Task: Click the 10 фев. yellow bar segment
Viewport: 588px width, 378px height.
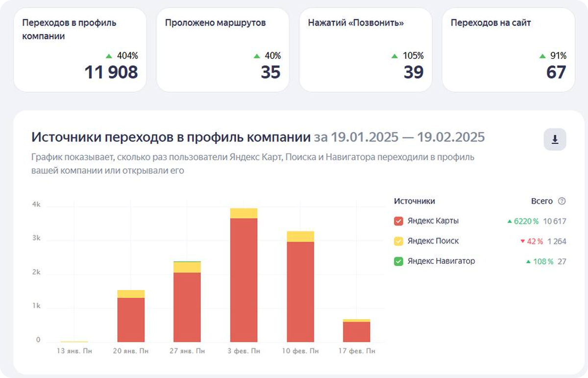Action: pyautogui.click(x=300, y=236)
